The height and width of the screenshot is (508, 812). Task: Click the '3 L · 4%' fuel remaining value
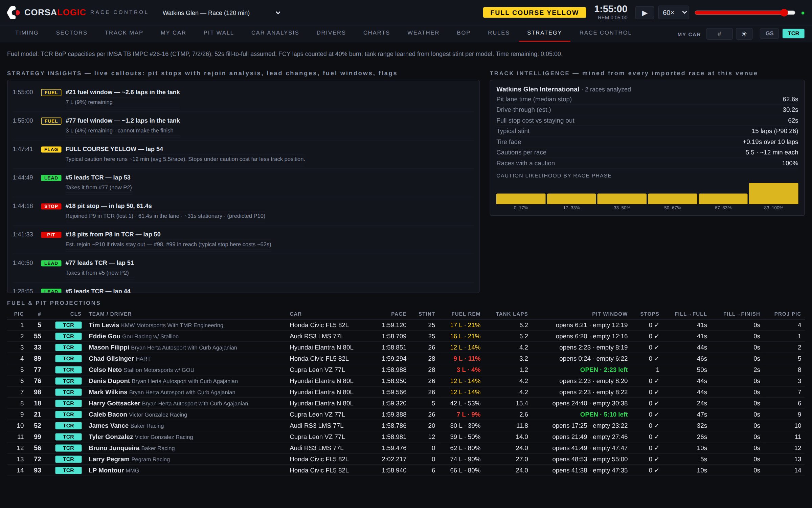point(468,370)
